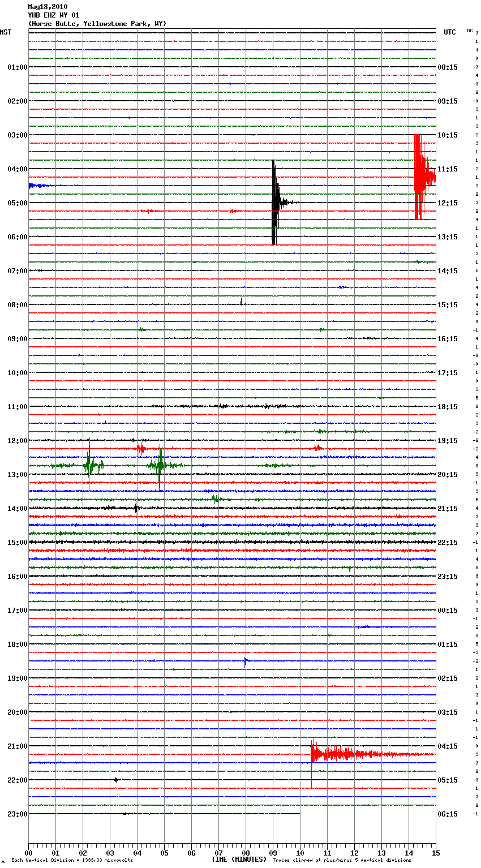
Task: Click the DC column header
Action: point(470,31)
